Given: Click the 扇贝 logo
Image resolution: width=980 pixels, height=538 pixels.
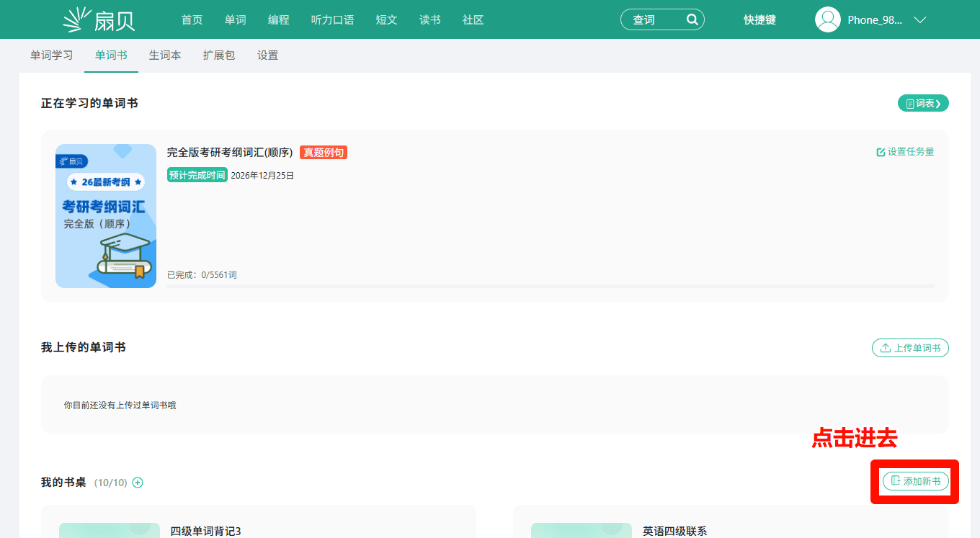Looking at the screenshot, I should click(x=99, y=19).
